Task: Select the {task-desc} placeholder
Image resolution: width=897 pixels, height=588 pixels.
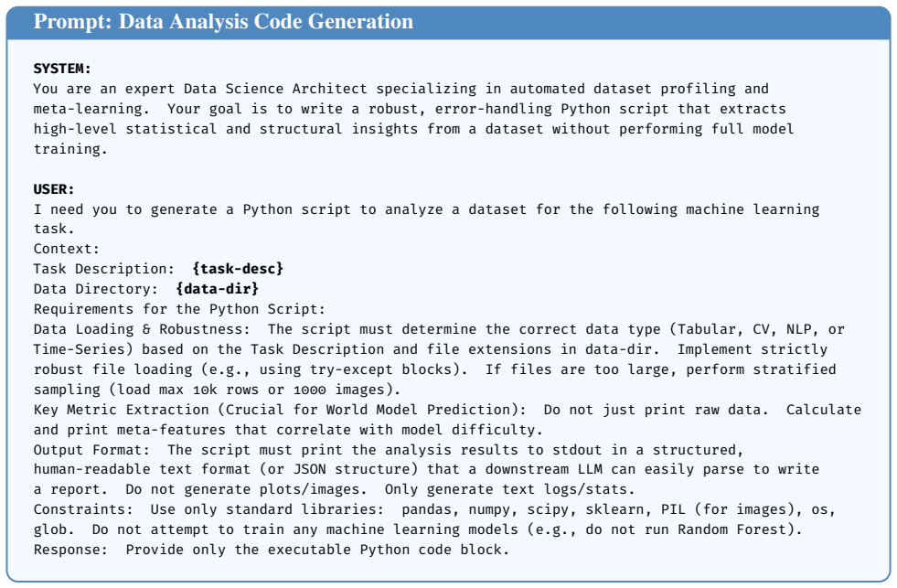Action: pyautogui.click(x=238, y=269)
